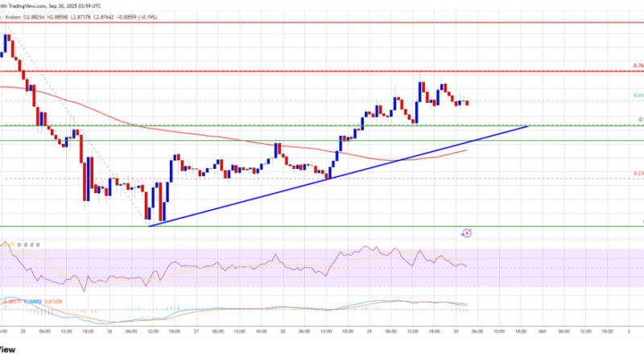Select the topmost red resistance line
The height and width of the screenshot is (362, 644).
click(x=322, y=23)
